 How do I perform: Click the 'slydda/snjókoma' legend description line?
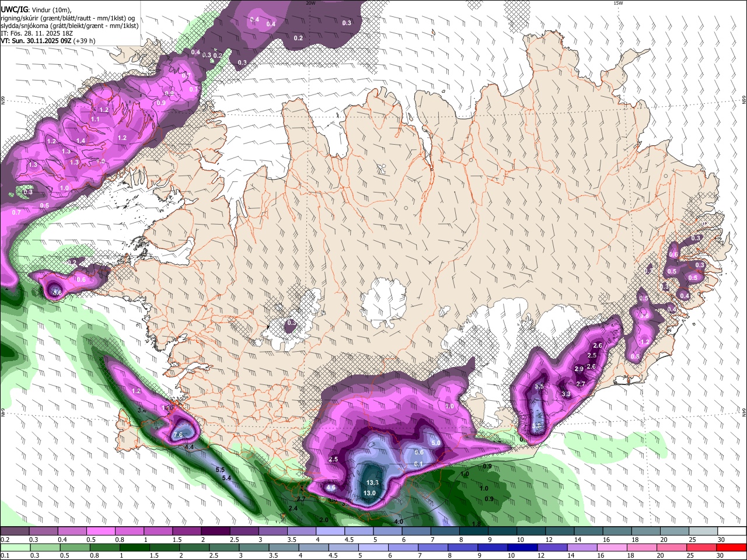coord(69,26)
